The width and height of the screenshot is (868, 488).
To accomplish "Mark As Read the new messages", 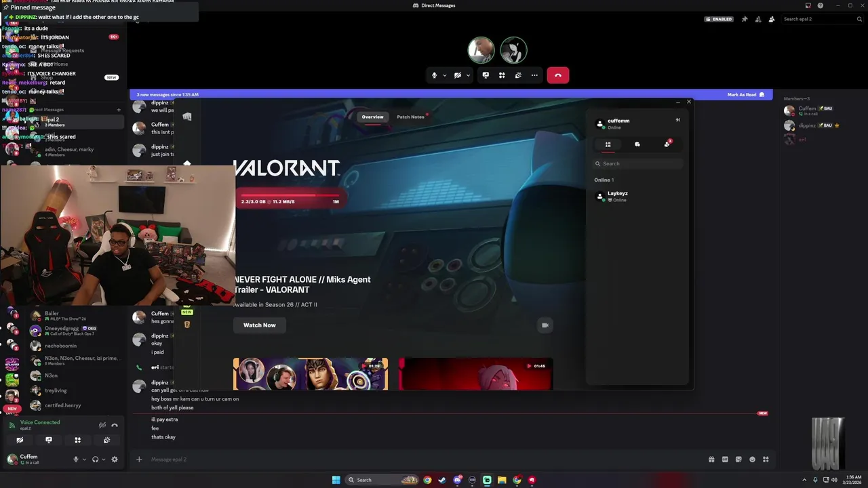I will click(745, 95).
